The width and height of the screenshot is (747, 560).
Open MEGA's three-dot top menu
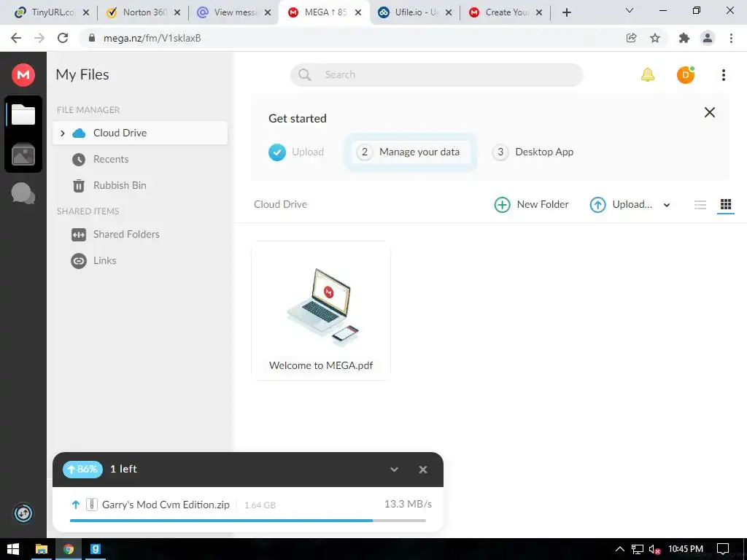[723, 75]
